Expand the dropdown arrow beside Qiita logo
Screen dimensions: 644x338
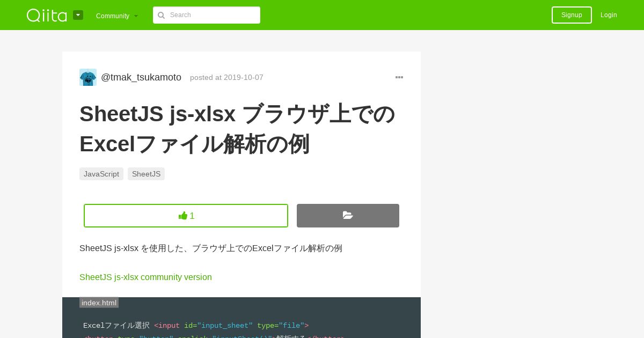click(78, 15)
